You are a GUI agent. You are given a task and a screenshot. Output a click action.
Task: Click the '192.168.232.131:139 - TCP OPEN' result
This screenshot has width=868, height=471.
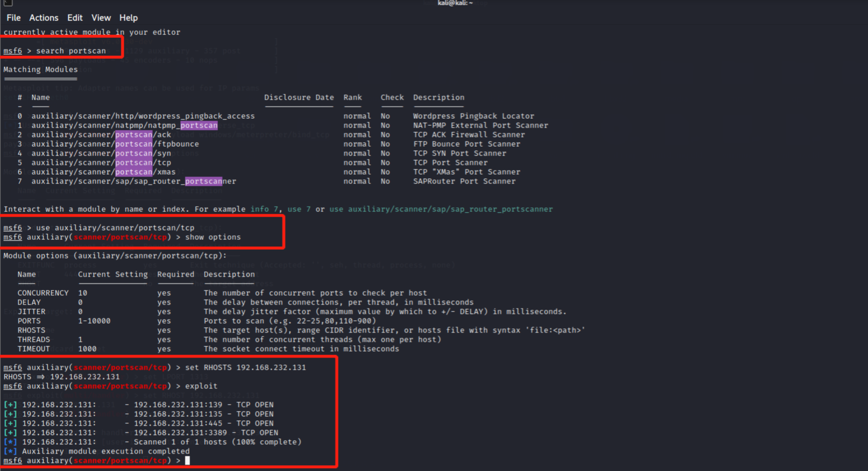204,405
